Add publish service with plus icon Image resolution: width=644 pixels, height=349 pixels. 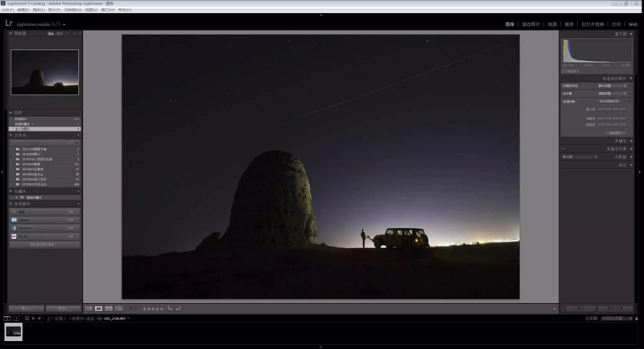(78, 204)
